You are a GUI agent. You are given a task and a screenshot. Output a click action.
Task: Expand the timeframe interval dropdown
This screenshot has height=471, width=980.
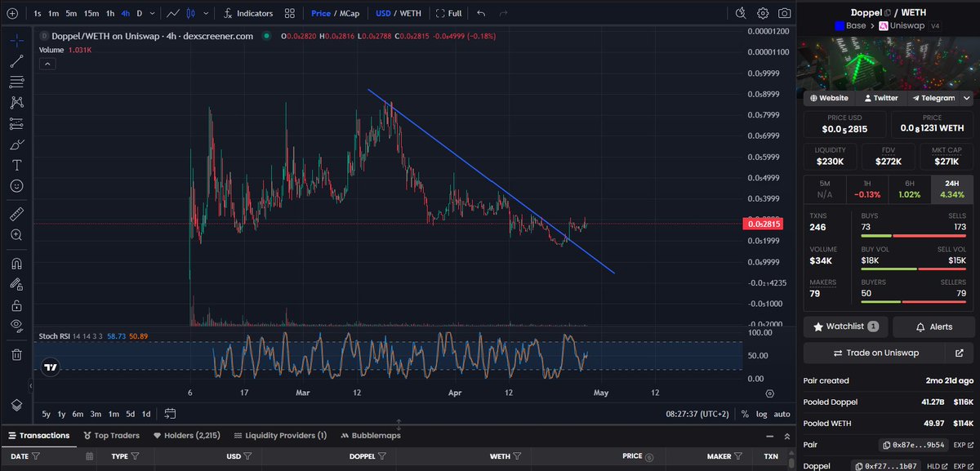point(152,13)
